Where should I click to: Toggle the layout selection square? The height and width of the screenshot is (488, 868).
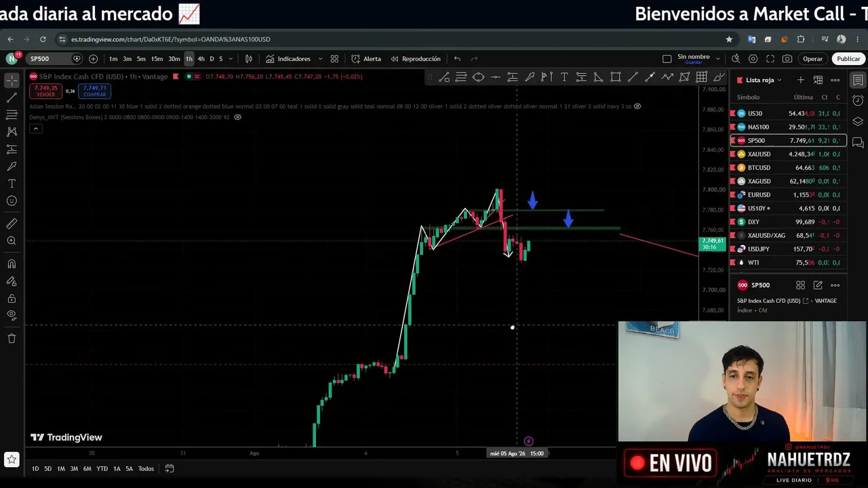[667, 59]
